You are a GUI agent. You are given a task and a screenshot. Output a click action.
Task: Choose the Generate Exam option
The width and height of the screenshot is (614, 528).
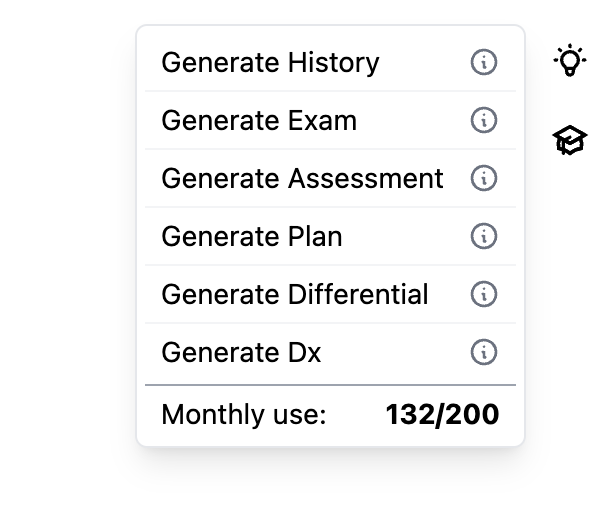[x=259, y=121]
